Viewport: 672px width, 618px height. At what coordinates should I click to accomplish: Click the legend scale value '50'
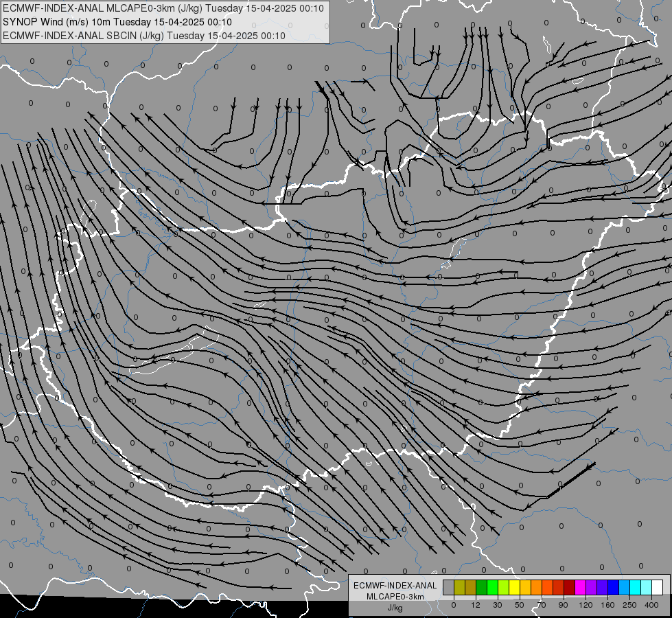point(520,605)
